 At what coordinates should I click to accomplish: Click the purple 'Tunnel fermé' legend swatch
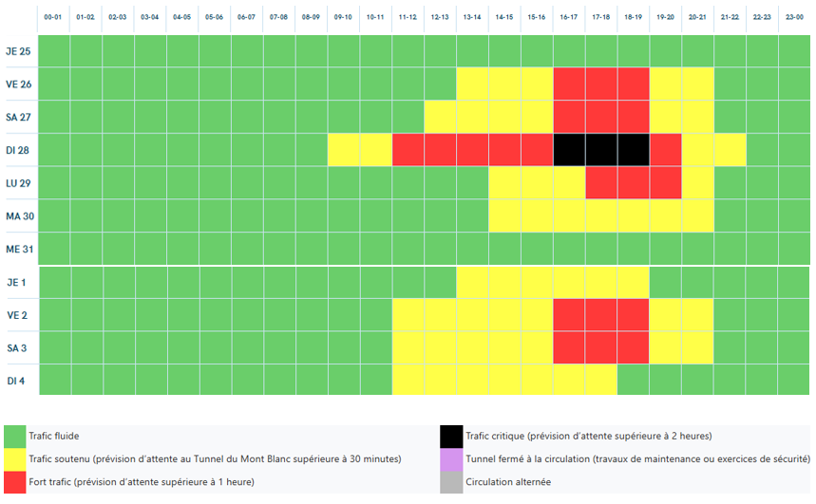click(x=451, y=459)
